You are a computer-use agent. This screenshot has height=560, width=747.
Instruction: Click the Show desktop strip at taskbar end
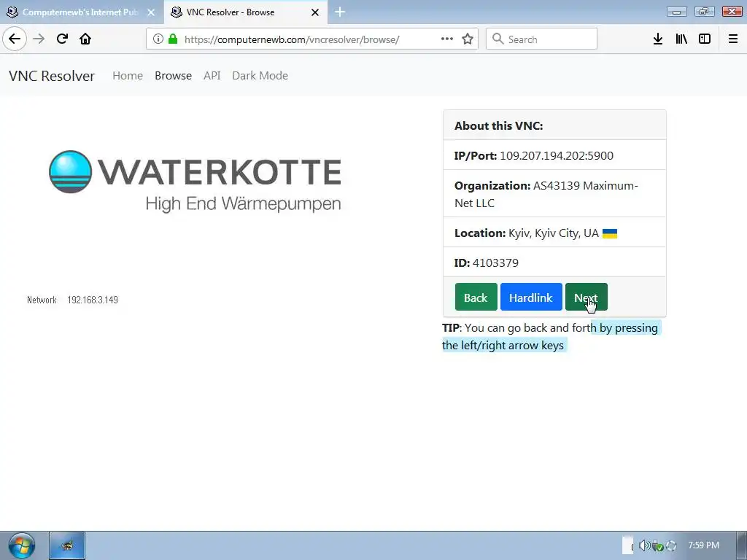point(742,545)
